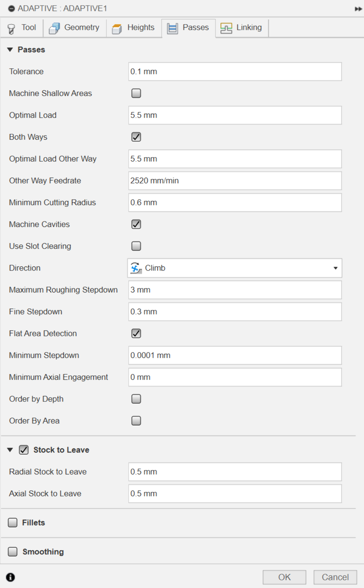Screen dimensions: 364x588
Task: Click the collapse circle icon beside ADAPTIVE title
Action: click(x=11, y=9)
